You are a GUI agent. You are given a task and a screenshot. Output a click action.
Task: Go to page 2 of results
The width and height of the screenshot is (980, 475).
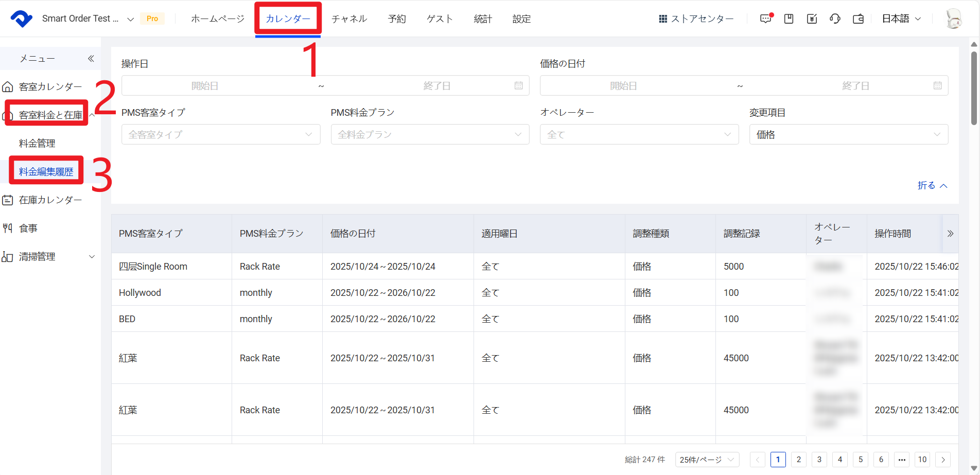click(799, 460)
